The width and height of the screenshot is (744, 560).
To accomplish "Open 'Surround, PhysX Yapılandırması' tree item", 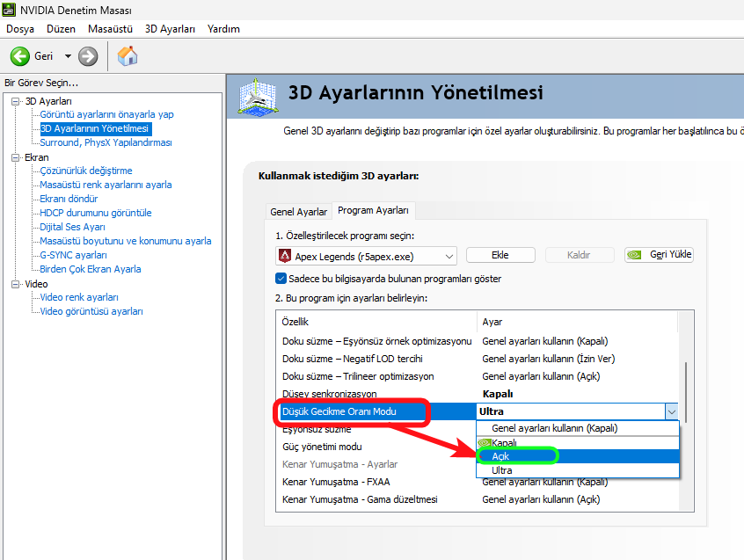I will click(x=106, y=142).
